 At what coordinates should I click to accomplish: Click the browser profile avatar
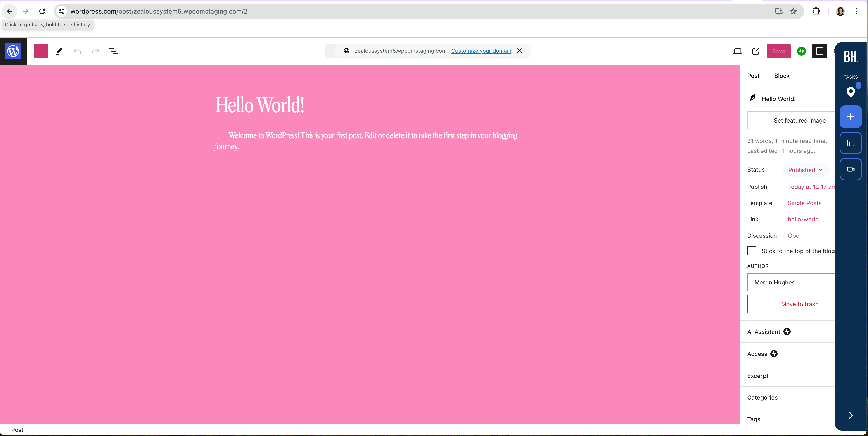click(840, 11)
